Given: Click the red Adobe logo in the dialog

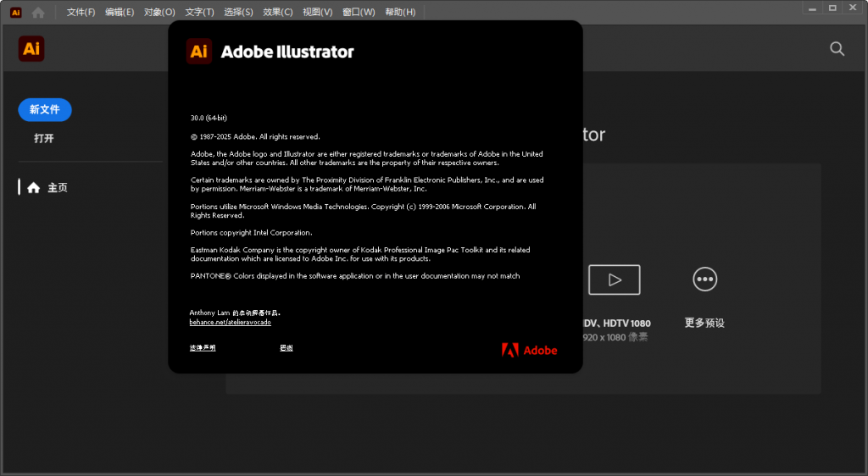Looking at the screenshot, I should click(530, 350).
